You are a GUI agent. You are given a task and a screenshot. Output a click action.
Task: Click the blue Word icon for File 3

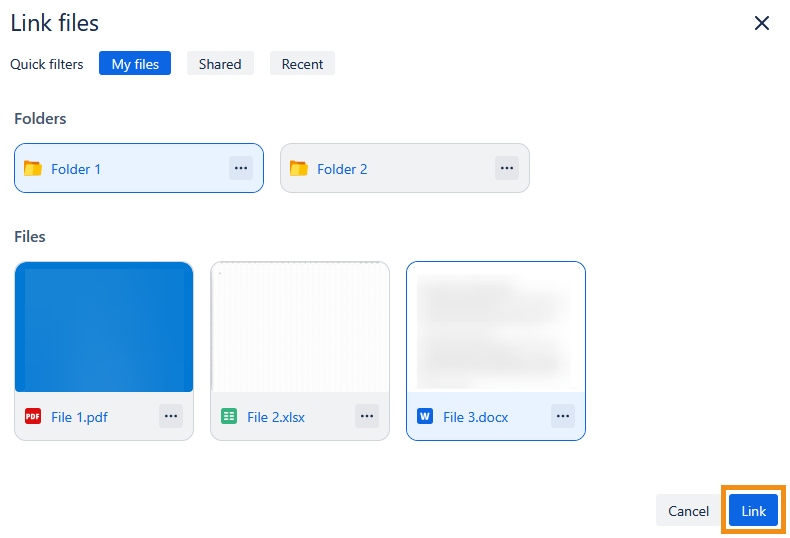425,417
